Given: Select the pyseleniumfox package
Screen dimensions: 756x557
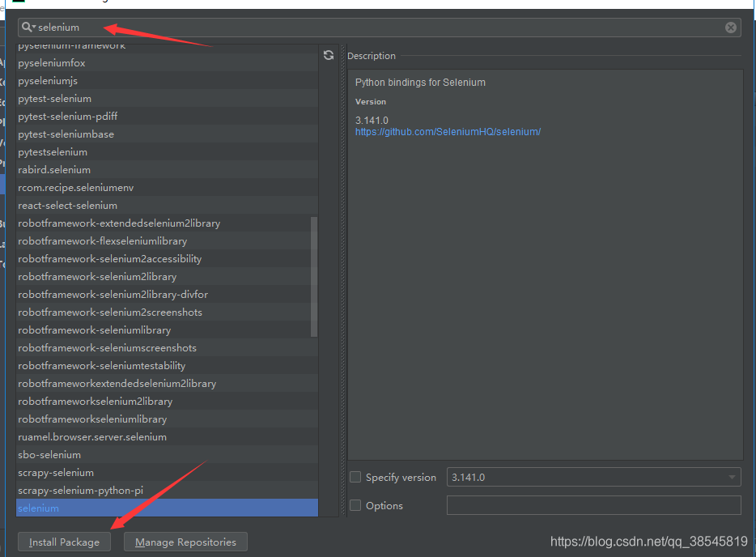Looking at the screenshot, I should click(x=167, y=62).
